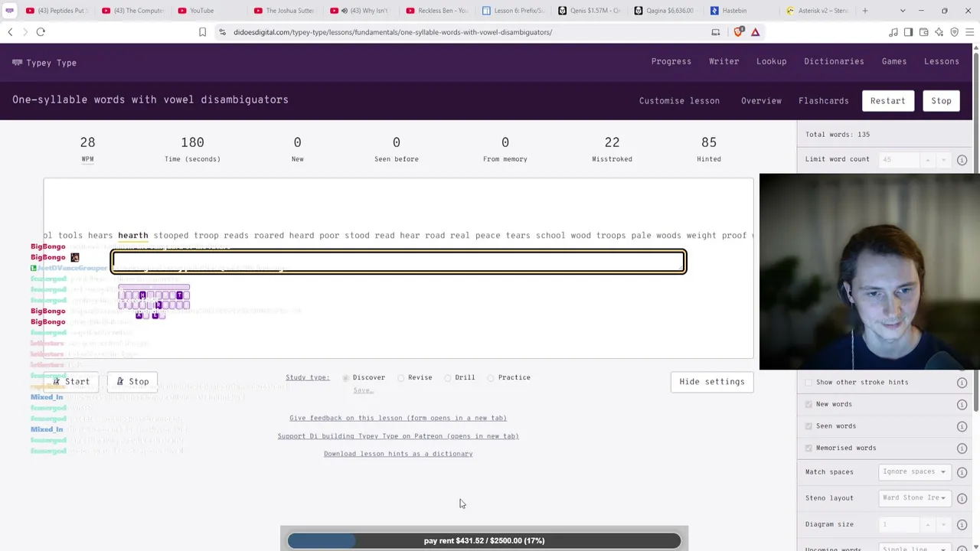Click the browser back arrow

[10, 32]
